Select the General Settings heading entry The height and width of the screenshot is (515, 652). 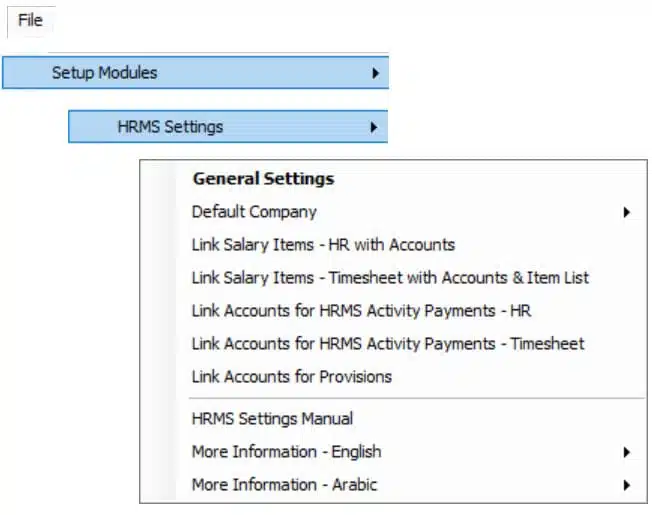click(264, 179)
